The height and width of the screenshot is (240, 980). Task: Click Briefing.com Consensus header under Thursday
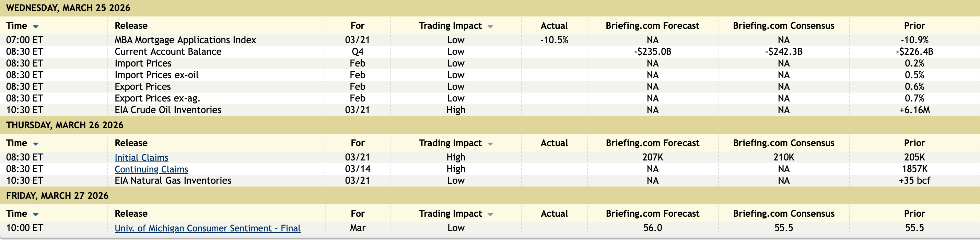tap(783, 143)
